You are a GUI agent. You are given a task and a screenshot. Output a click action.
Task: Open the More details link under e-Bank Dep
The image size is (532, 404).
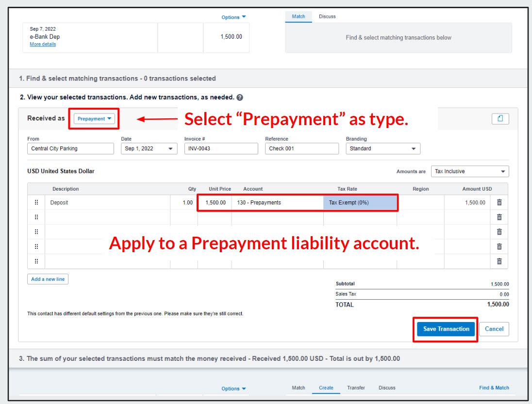(x=43, y=44)
